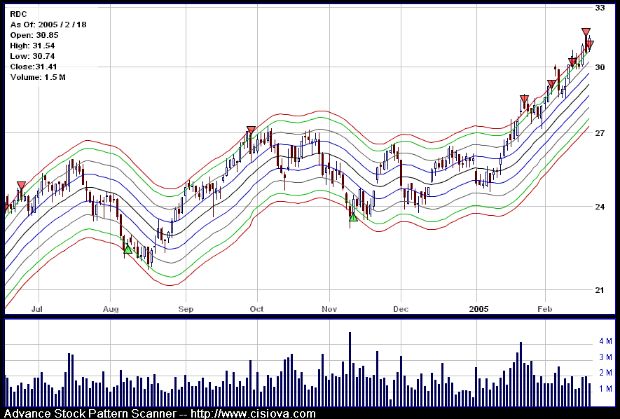Click the Aug month label

[x=111, y=309]
